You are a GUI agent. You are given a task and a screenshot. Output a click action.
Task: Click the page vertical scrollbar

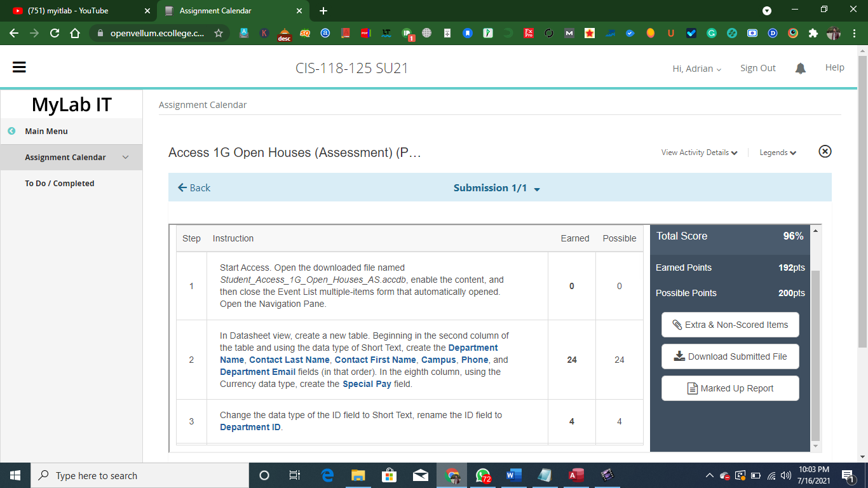862,201
